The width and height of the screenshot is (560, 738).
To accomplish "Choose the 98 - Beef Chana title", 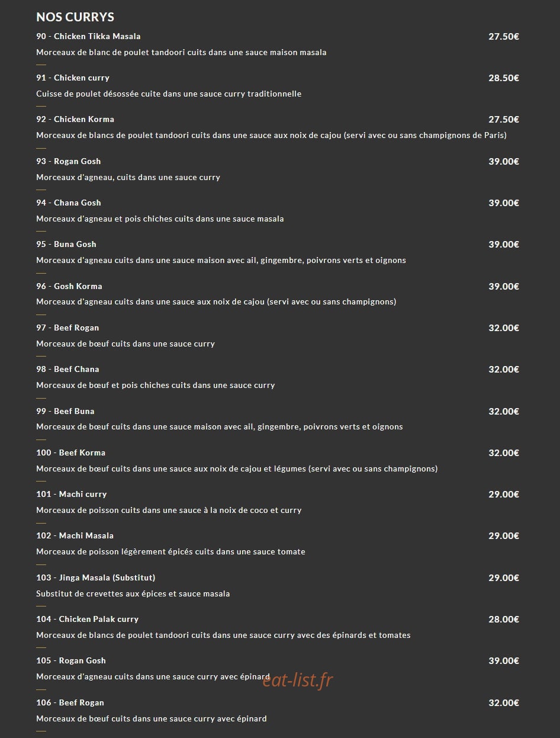I will click(x=67, y=369).
